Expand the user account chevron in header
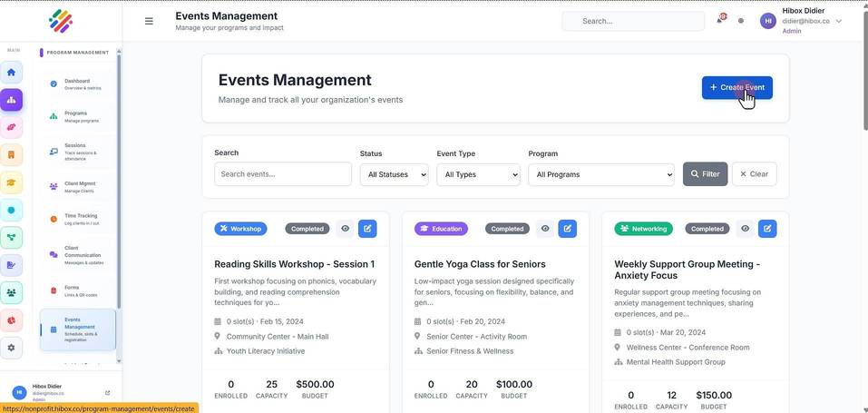Viewport: 868px width, 413px height. coord(839,21)
